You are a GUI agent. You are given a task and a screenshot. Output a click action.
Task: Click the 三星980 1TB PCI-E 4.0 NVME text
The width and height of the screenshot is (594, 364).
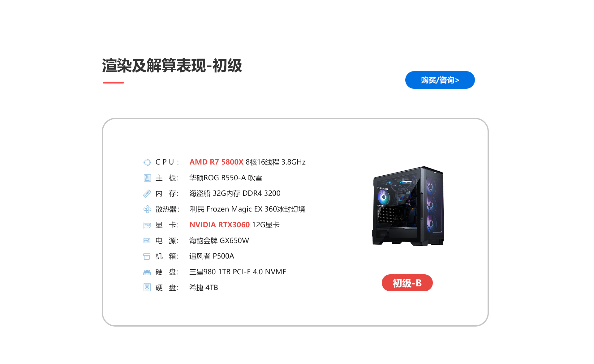pyautogui.click(x=238, y=272)
